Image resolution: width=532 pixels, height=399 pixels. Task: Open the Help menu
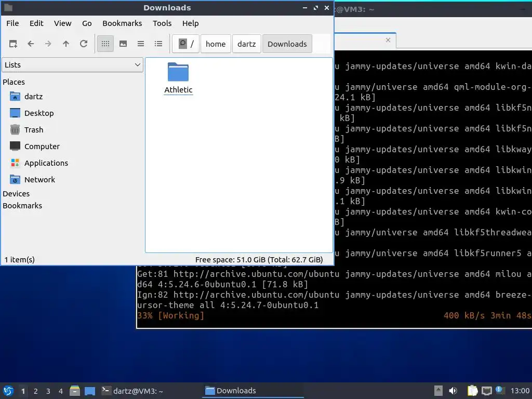click(190, 23)
